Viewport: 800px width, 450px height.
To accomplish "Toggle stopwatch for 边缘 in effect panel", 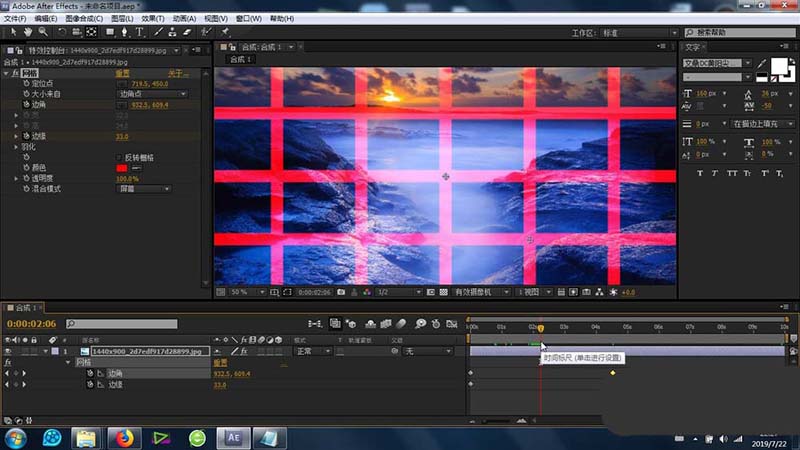I will (26, 136).
